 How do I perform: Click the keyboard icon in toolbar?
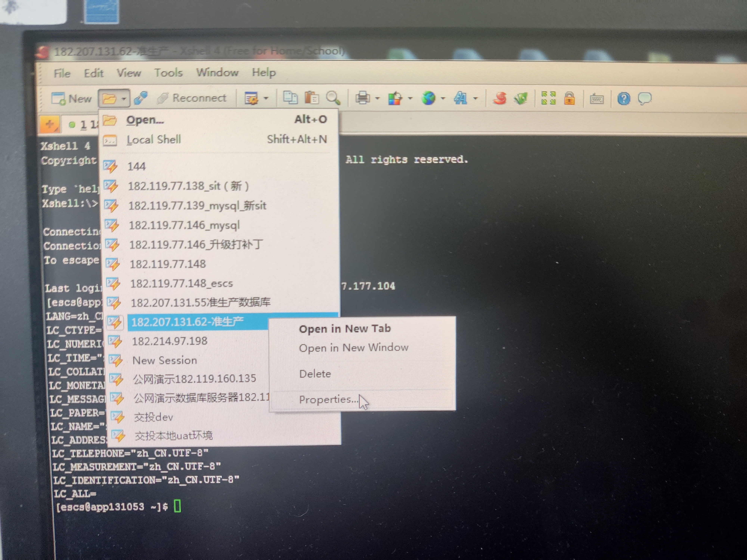[596, 99]
